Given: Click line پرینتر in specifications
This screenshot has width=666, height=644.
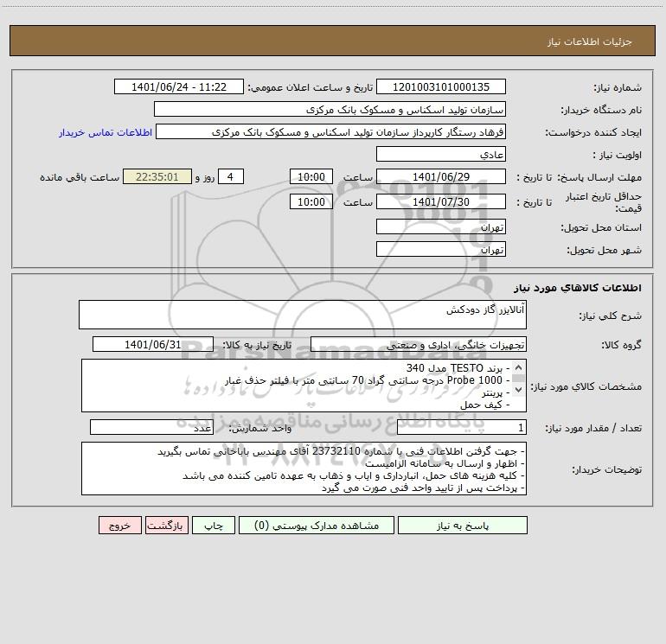Looking at the screenshot, I should tap(496, 392).
